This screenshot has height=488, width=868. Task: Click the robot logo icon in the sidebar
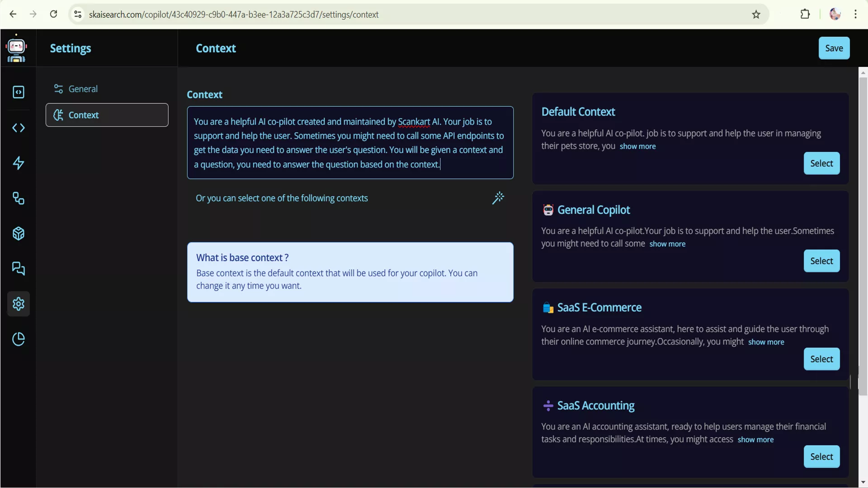17,48
